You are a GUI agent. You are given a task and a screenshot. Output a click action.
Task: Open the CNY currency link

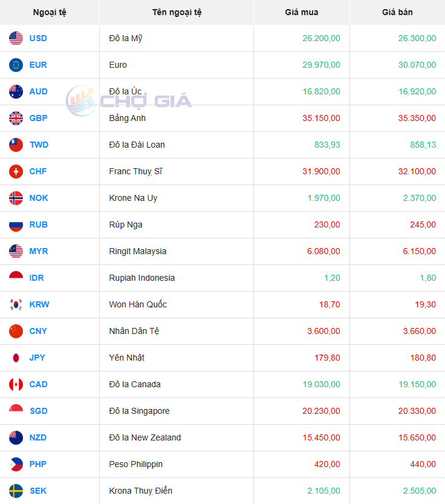point(38,331)
